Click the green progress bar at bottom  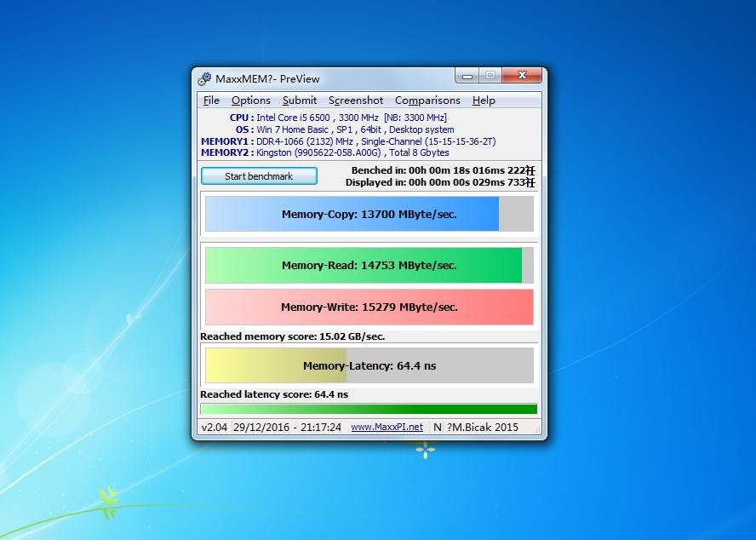[x=369, y=410]
